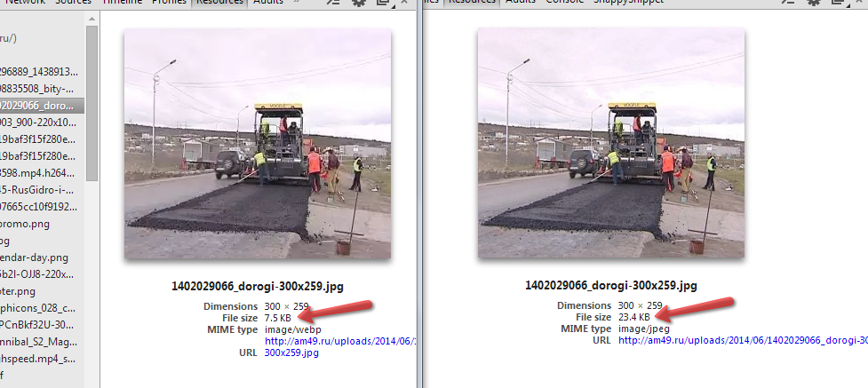This screenshot has width=868, height=388.
Task: Switch to Network tab in left panel
Action: (25, 3)
